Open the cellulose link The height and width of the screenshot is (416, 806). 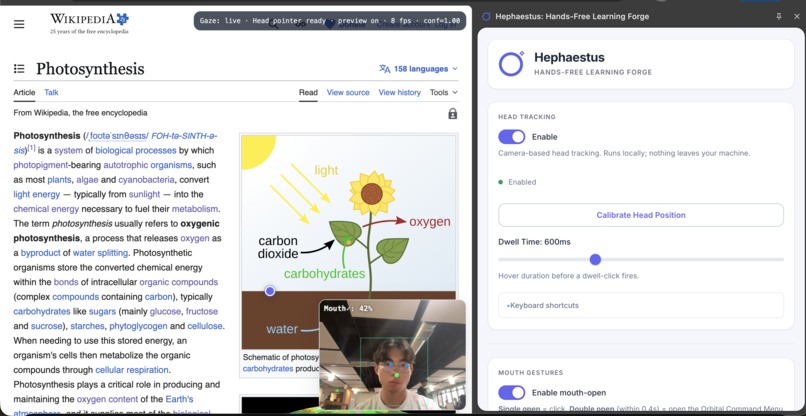(x=205, y=326)
